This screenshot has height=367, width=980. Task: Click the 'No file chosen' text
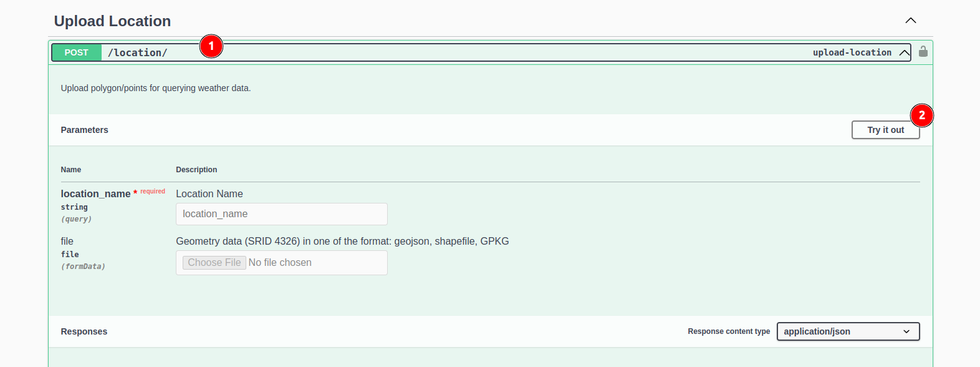280,263
